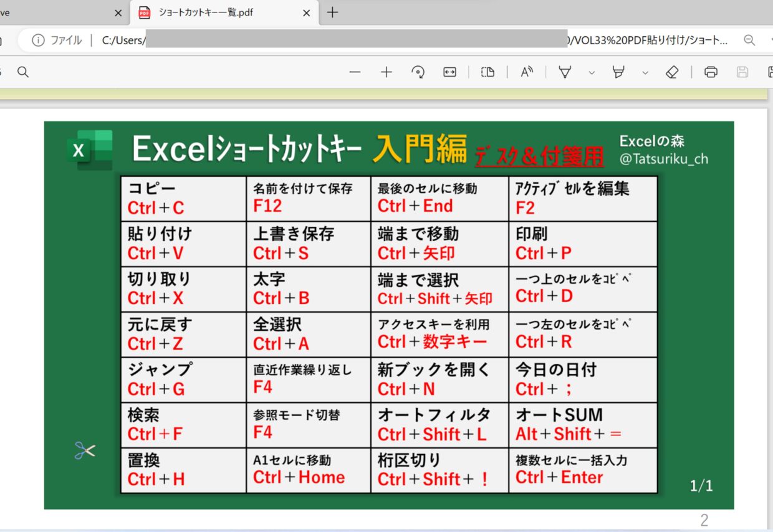
Task: Rotate the PDF page
Action: pyautogui.click(x=418, y=72)
